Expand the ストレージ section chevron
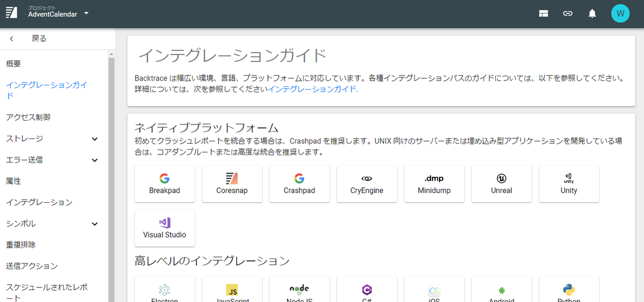644x302 pixels. [x=94, y=139]
